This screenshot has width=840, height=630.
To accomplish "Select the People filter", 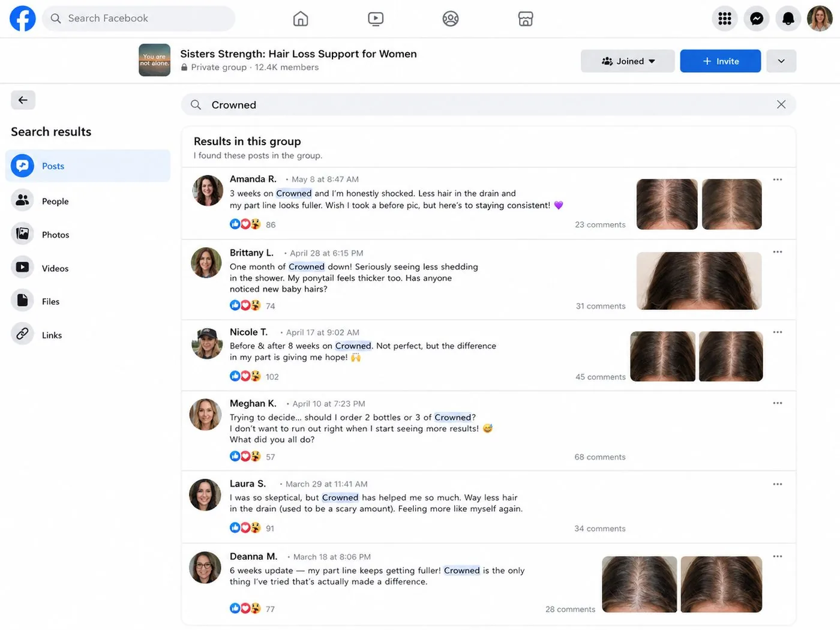I will click(x=88, y=201).
